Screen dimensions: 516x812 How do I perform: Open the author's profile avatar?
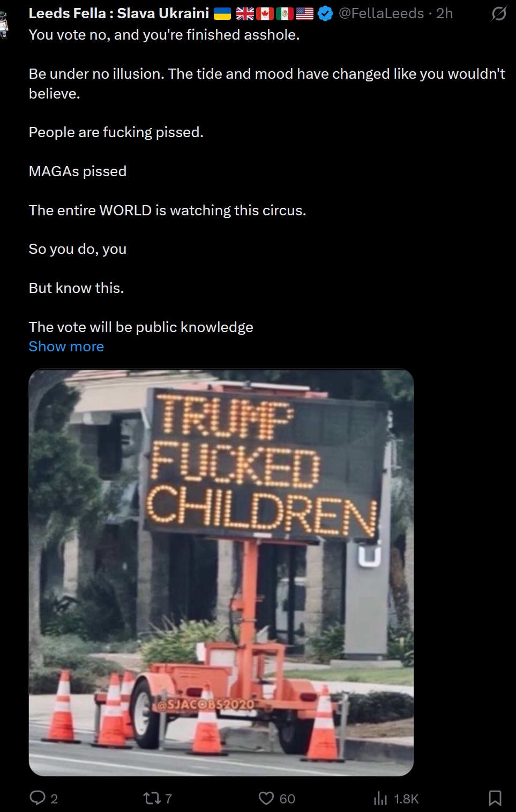[4, 24]
